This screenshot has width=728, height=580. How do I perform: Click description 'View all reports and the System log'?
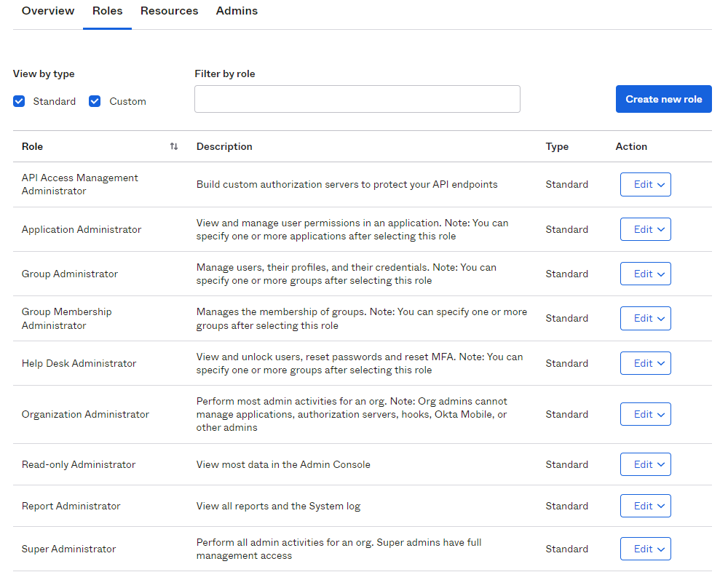pos(278,506)
